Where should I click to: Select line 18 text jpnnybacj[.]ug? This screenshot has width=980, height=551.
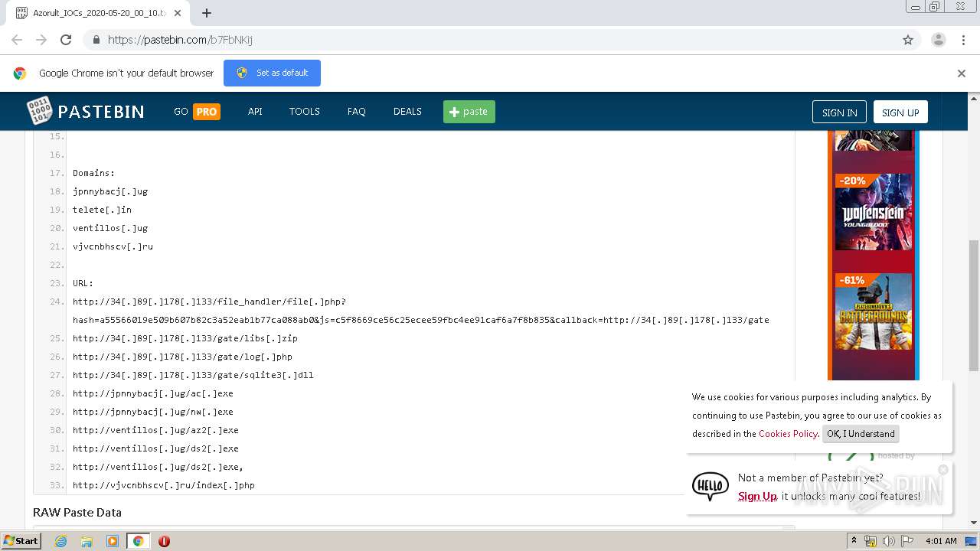(x=110, y=191)
